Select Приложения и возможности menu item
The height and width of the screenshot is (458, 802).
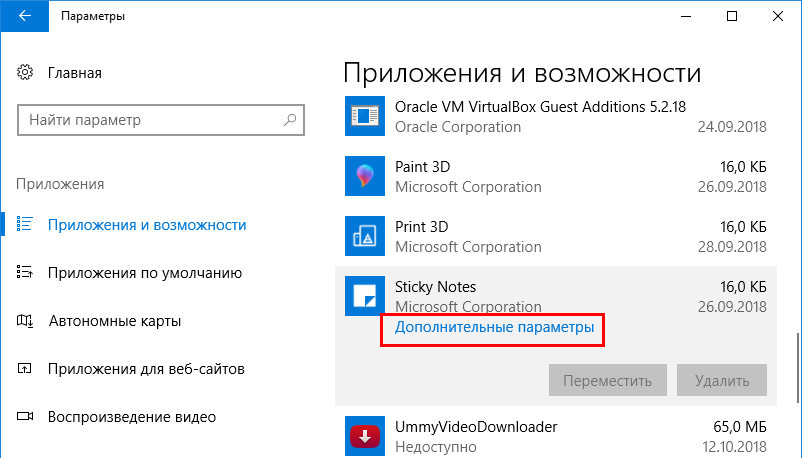147,225
